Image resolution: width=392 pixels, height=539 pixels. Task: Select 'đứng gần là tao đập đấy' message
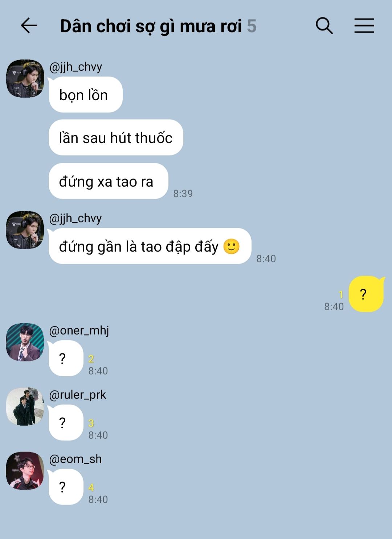[x=150, y=246]
